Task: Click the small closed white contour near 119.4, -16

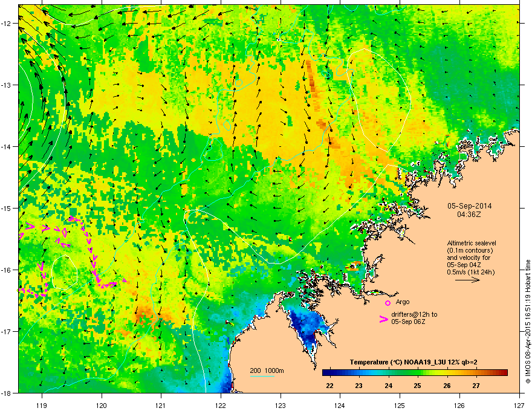Action: tap(65, 271)
